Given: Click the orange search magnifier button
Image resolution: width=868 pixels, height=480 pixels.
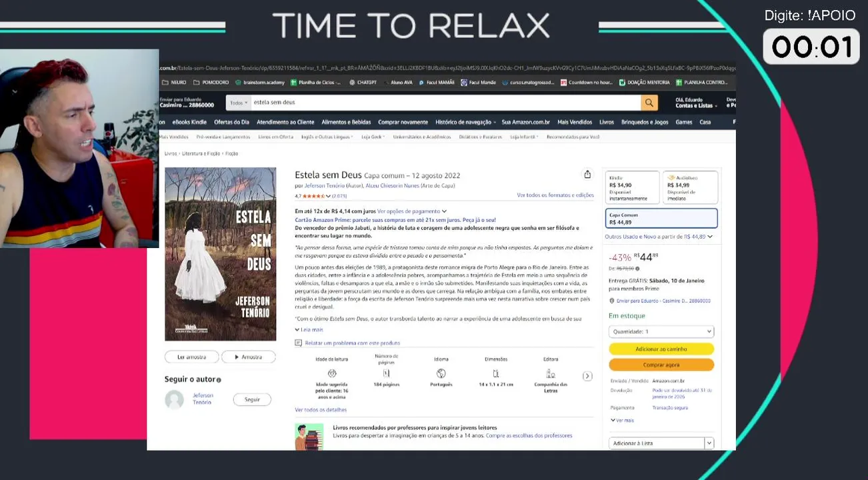Looking at the screenshot, I should point(649,103).
